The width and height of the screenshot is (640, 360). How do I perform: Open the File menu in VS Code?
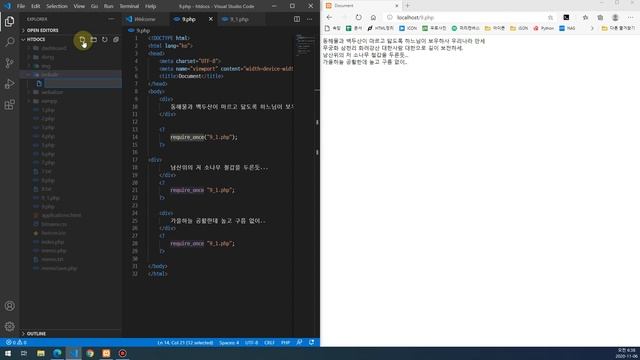(x=21, y=6)
